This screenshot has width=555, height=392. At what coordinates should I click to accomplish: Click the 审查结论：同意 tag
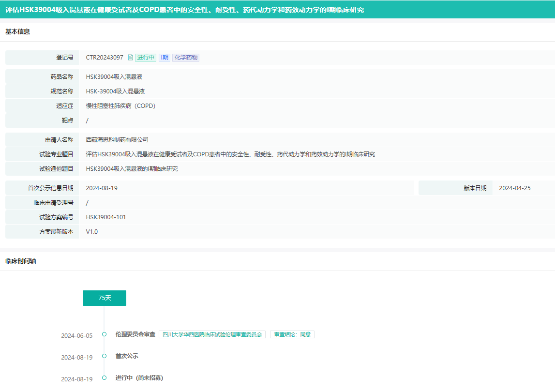[292, 334]
